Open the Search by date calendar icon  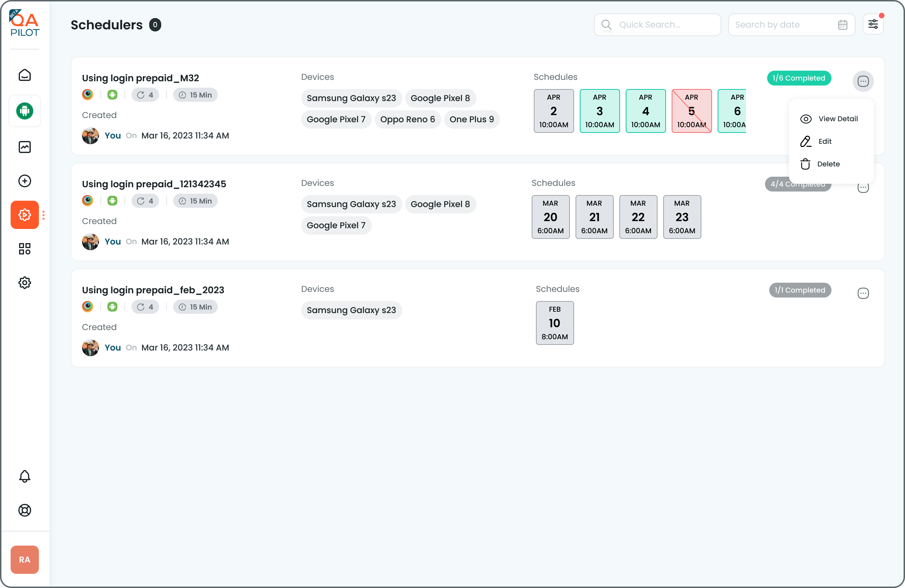(842, 25)
